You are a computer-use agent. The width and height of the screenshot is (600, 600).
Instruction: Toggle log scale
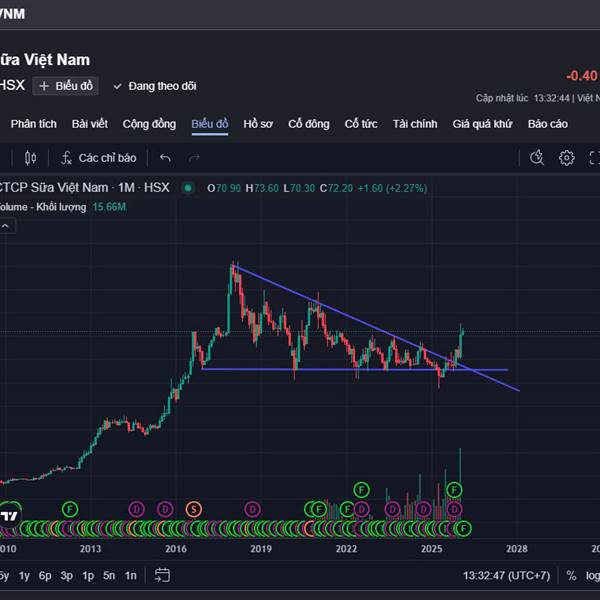593,575
